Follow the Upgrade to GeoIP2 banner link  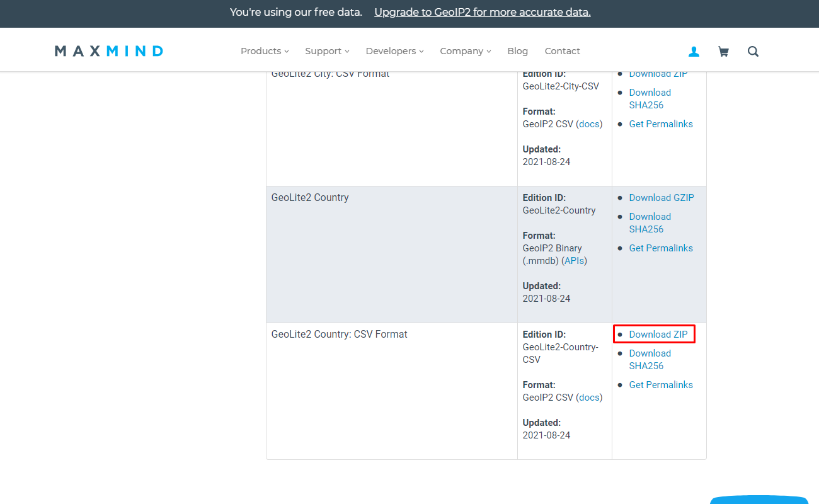483,12
